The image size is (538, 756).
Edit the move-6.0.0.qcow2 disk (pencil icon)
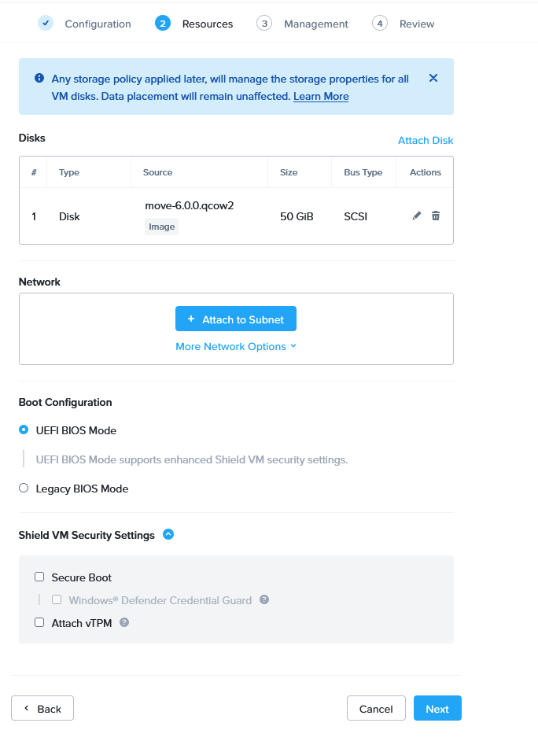pos(417,216)
